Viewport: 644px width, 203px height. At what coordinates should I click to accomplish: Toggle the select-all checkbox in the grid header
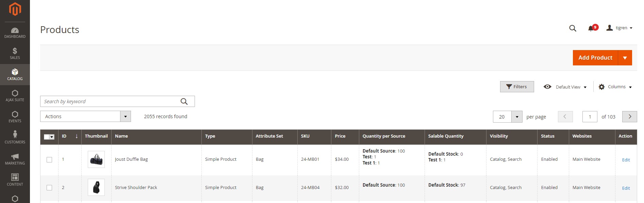click(47, 137)
